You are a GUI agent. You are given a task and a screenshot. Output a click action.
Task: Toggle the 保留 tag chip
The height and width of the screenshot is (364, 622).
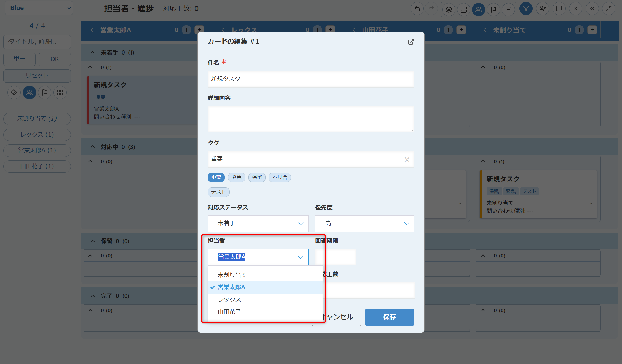point(257,177)
